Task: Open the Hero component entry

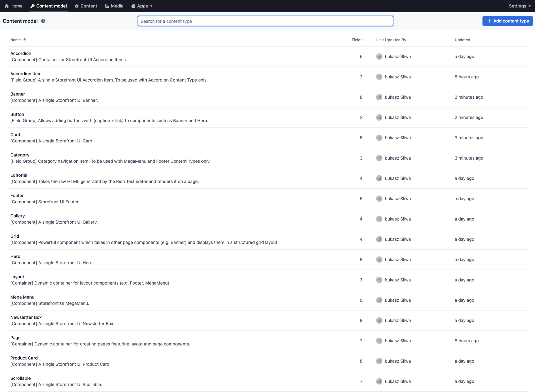Action: [x=15, y=256]
